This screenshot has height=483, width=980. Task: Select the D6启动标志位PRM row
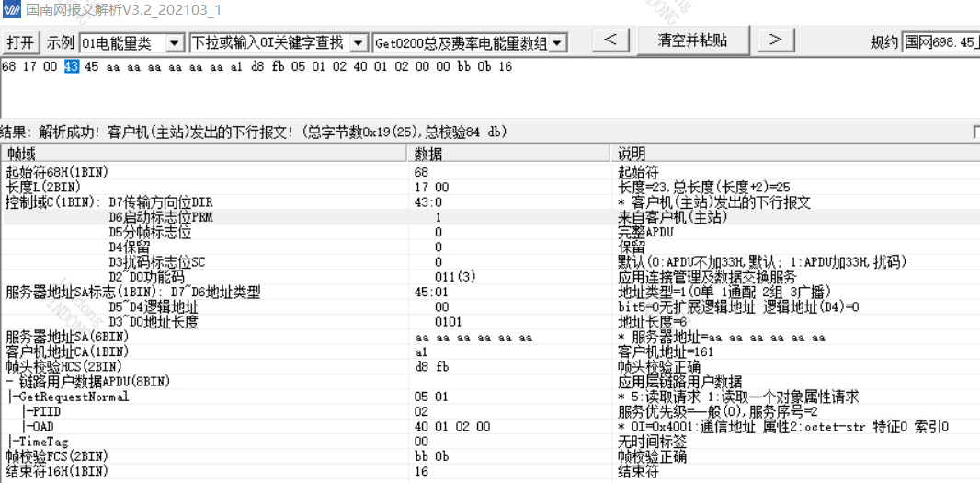pos(490,217)
